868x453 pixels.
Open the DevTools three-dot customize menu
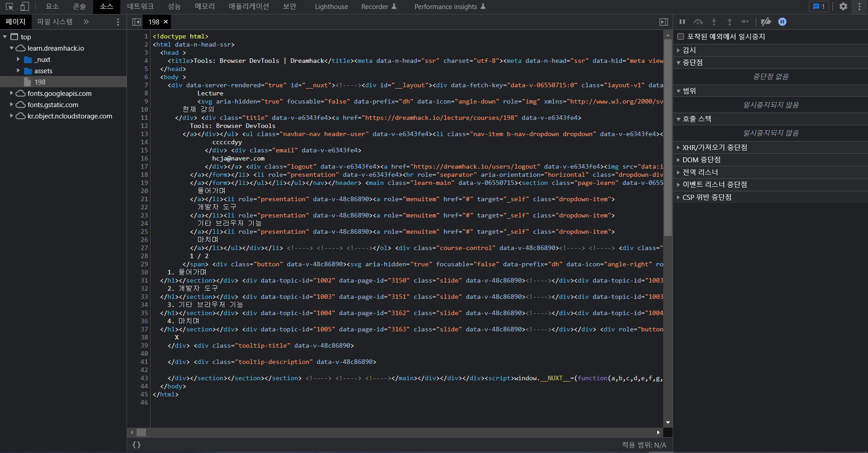pos(859,7)
